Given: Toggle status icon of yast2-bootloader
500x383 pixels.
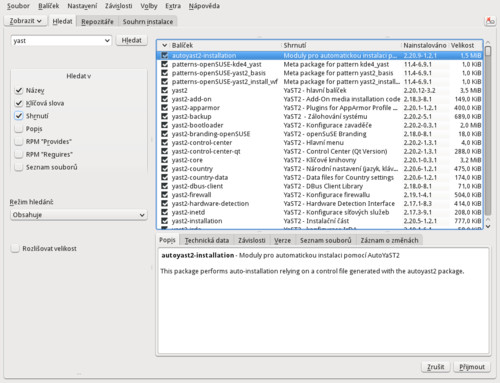Looking at the screenshot, I should click(164, 125).
